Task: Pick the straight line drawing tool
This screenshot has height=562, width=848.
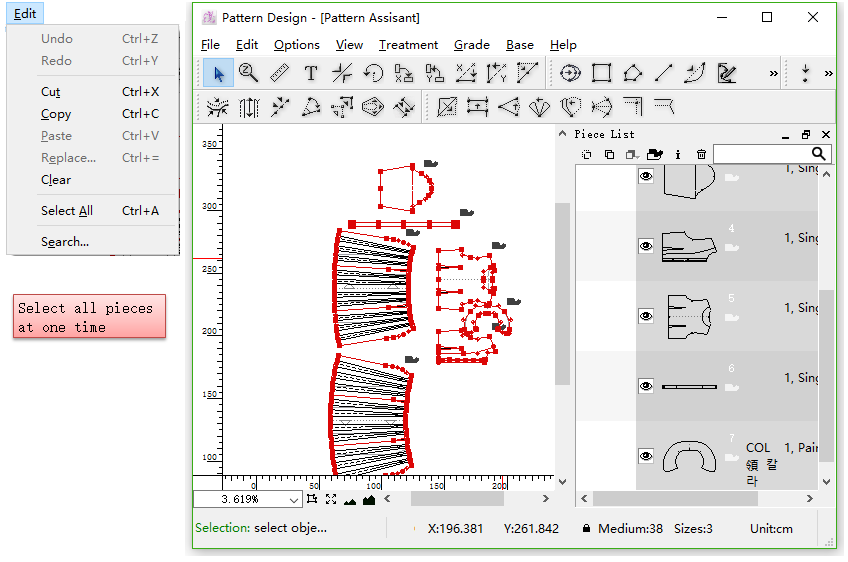Action: [x=663, y=73]
